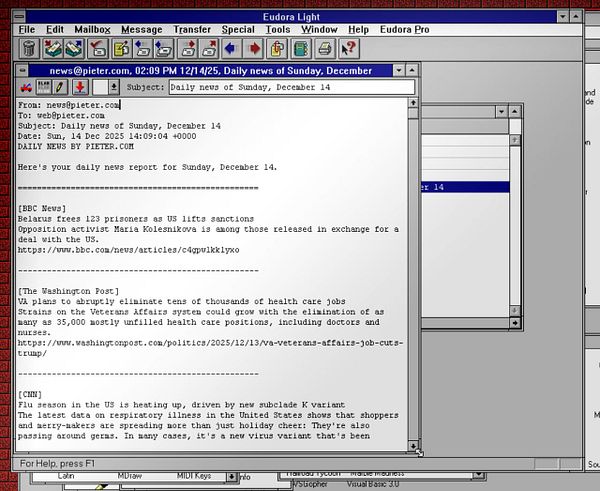Open the Eudora Light window control menu box
Screen dimensions: 600x491
[19, 16]
